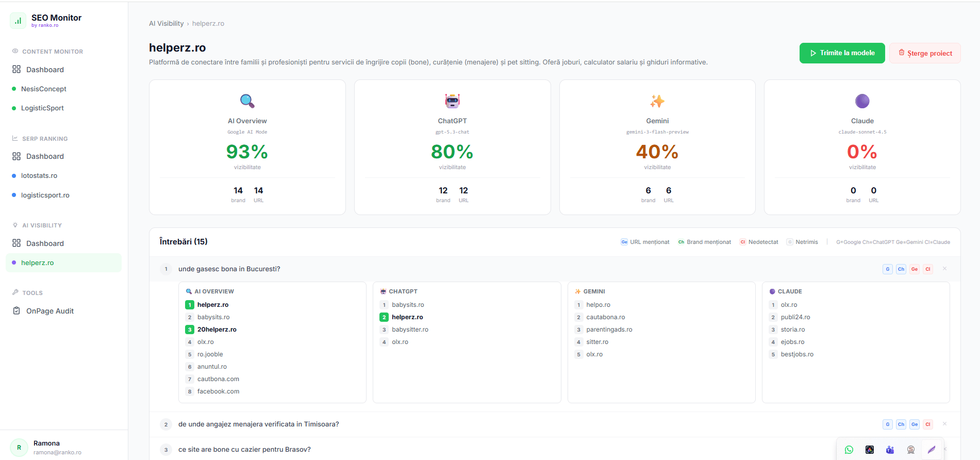This screenshot has height=460, width=980.
Task: Open the SERP Ranking Dashboard
Action: (45, 156)
